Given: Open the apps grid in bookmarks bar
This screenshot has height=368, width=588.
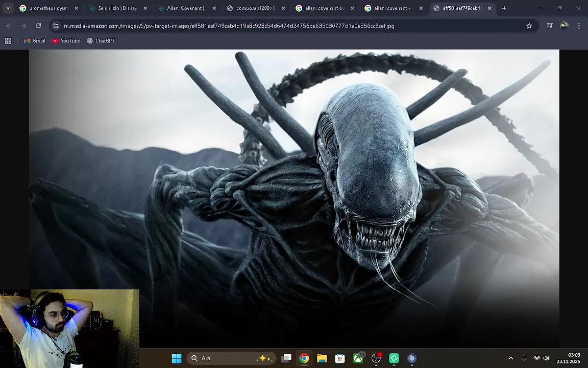Looking at the screenshot, I should 8,40.
